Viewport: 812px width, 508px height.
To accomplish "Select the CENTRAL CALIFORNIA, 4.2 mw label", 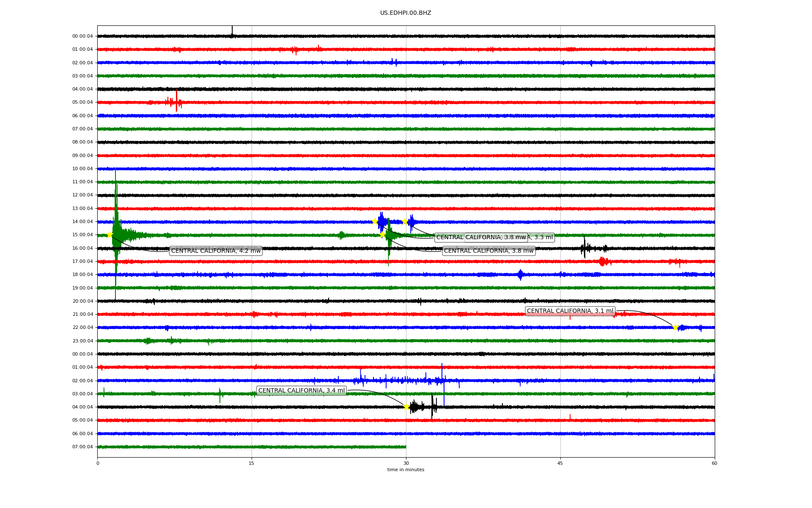I will (216, 251).
